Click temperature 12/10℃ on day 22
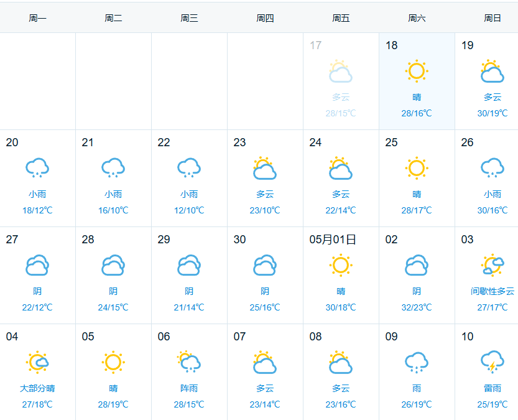This screenshot has height=420, width=518. [189, 210]
